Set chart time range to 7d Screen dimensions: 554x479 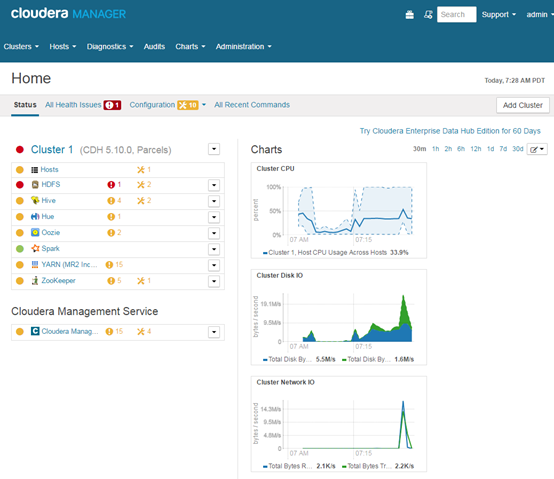tap(503, 149)
